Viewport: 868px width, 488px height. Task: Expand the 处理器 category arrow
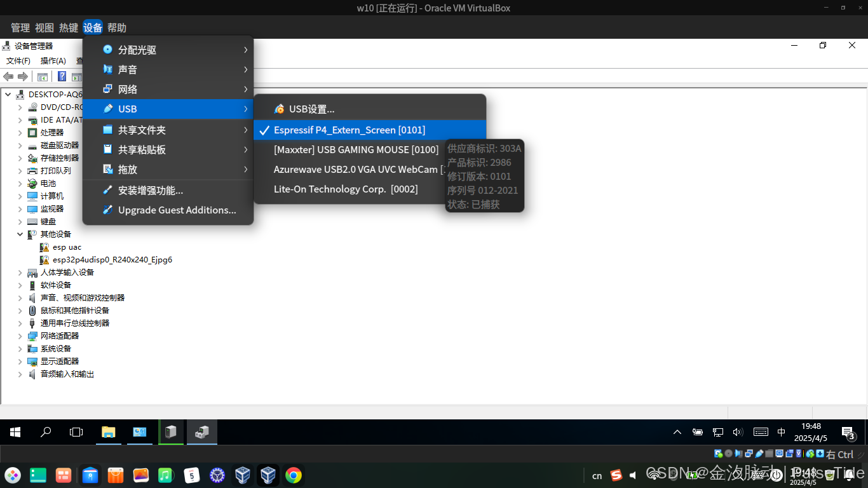point(20,133)
